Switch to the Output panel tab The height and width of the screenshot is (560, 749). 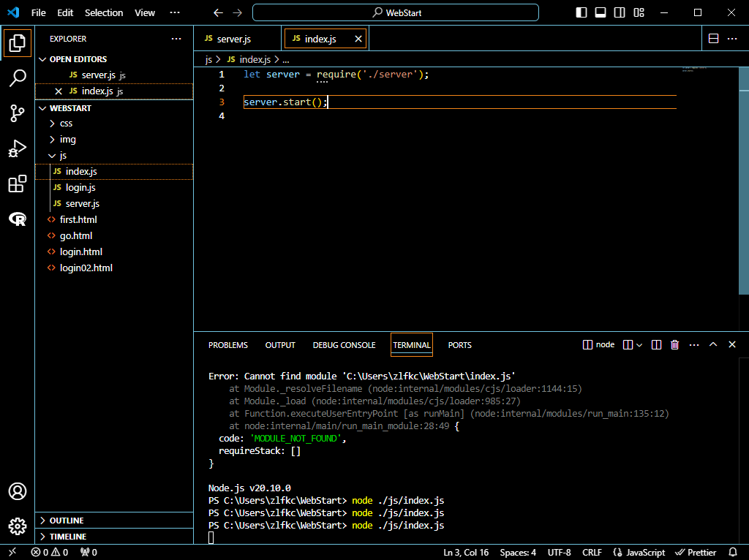tap(280, 345)
